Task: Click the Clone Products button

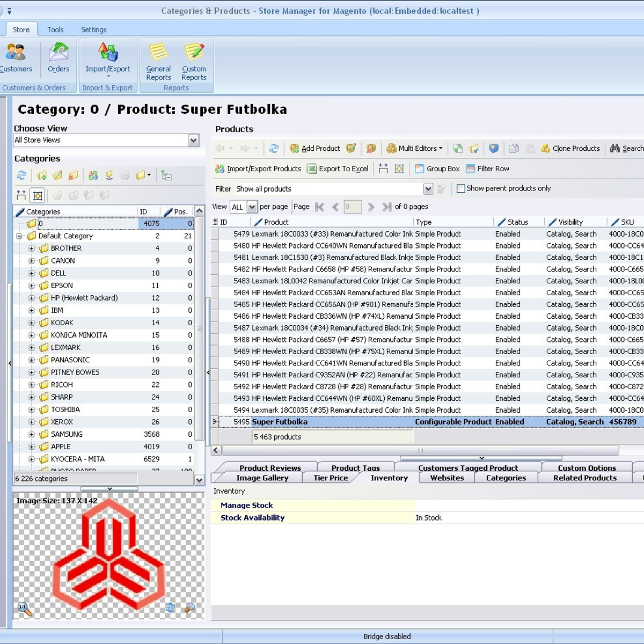Action: point(570,149)
